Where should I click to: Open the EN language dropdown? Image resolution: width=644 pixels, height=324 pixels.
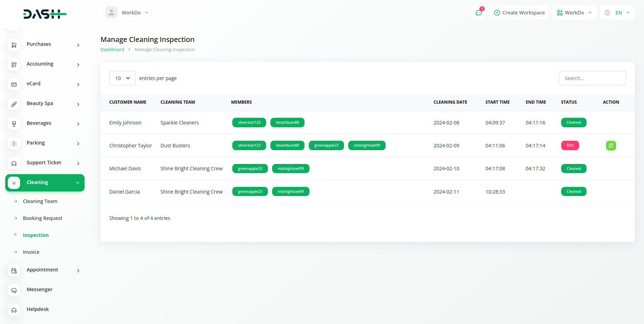point(617,13)
